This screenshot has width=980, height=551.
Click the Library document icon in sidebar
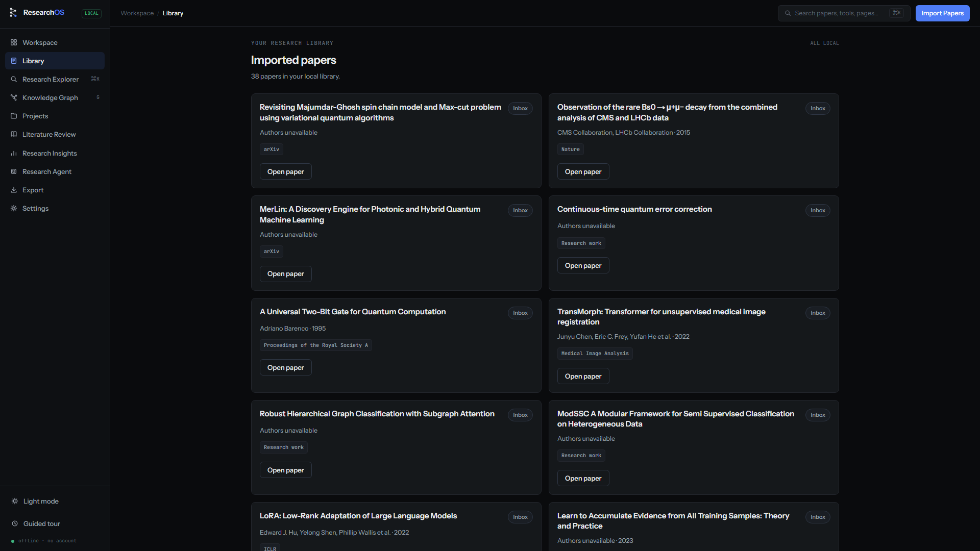(14, 61)
